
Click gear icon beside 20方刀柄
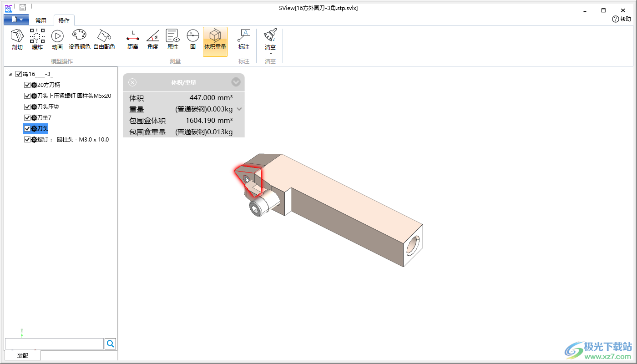(34, 85)
